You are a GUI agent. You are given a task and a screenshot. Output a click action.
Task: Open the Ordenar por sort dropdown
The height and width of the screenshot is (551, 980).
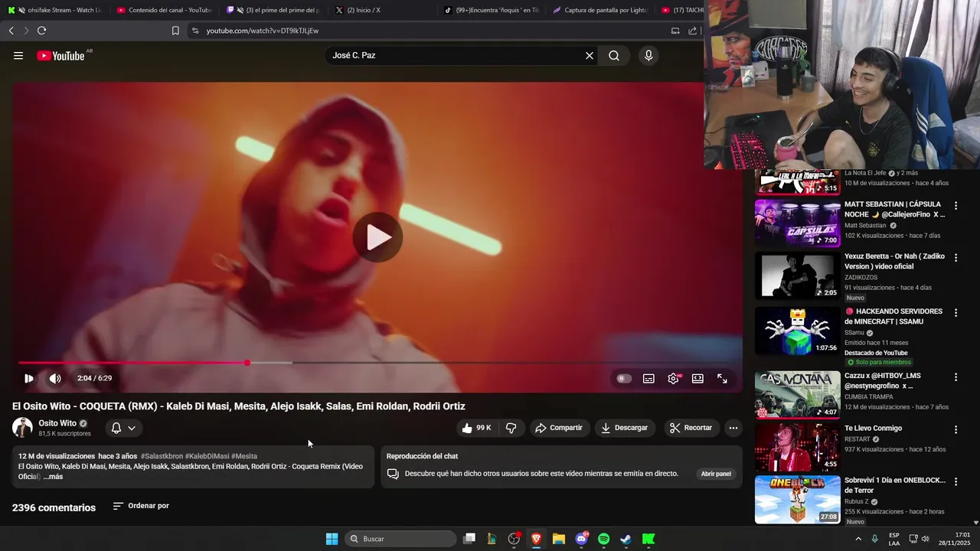tap(141, 506)
